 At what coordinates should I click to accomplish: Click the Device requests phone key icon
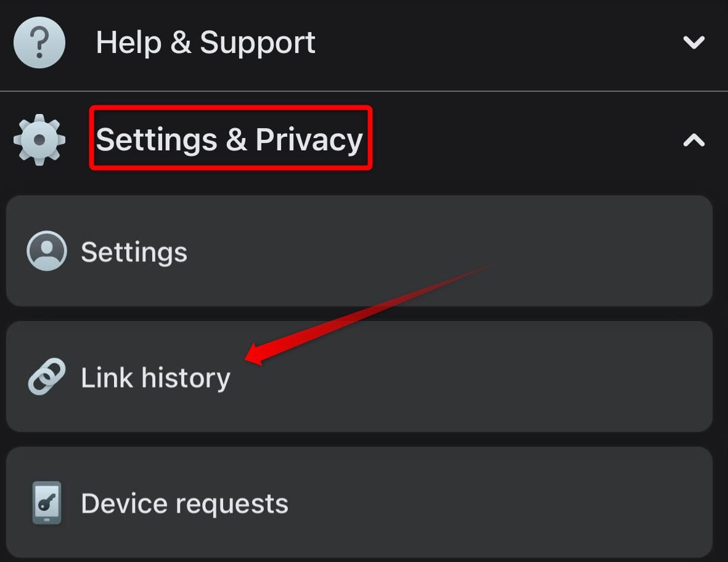click(47, 502)
